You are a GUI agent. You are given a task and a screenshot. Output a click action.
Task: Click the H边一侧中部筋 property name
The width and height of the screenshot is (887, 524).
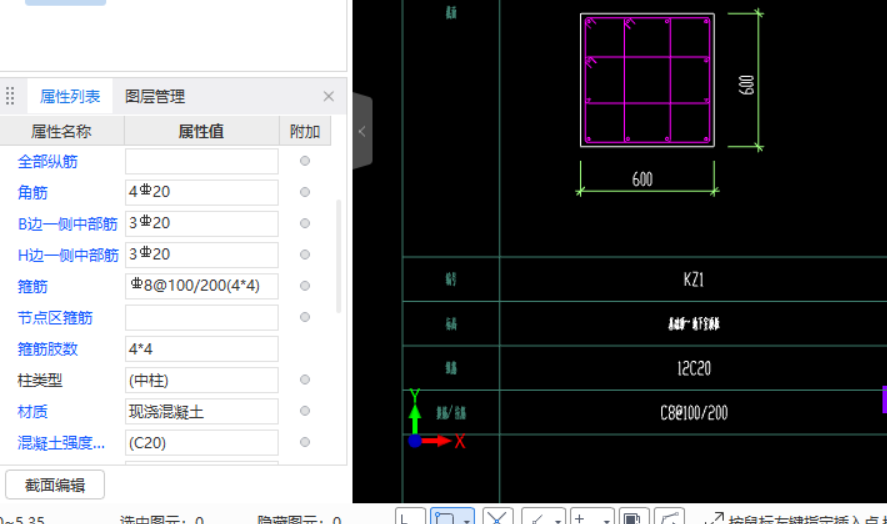click(x=68, y=255)
